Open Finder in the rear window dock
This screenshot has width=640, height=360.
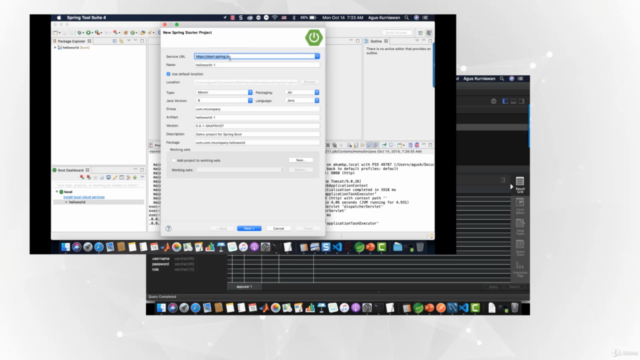click(x=161, y=308)
